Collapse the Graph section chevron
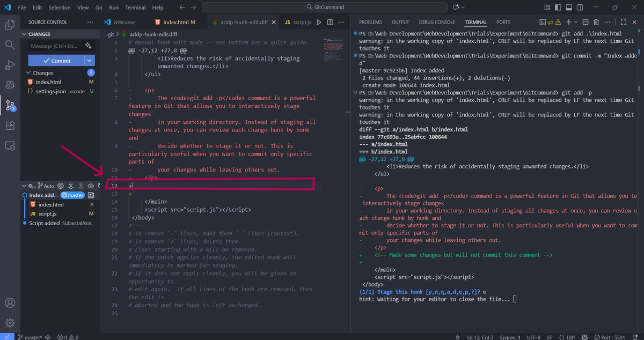Screen dimensions: 644x340 (24, 186)
